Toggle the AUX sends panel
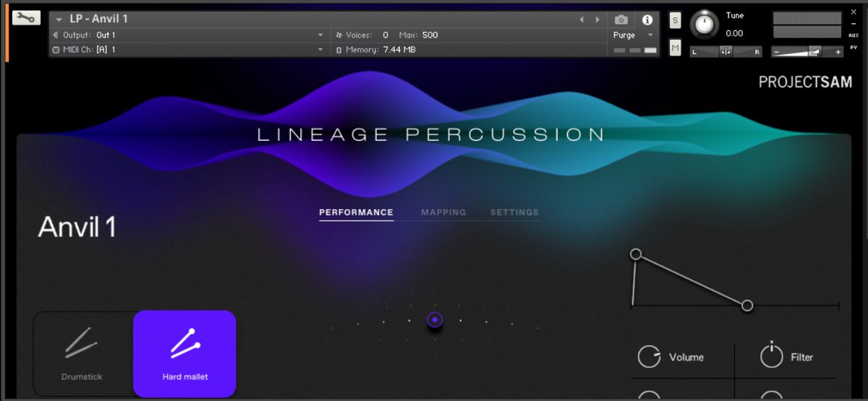The image size is (868, 401). pyautogui.click(x=854, y=35)
